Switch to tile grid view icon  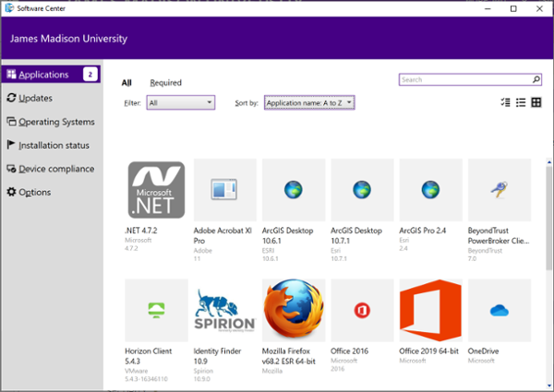(536, 102)
